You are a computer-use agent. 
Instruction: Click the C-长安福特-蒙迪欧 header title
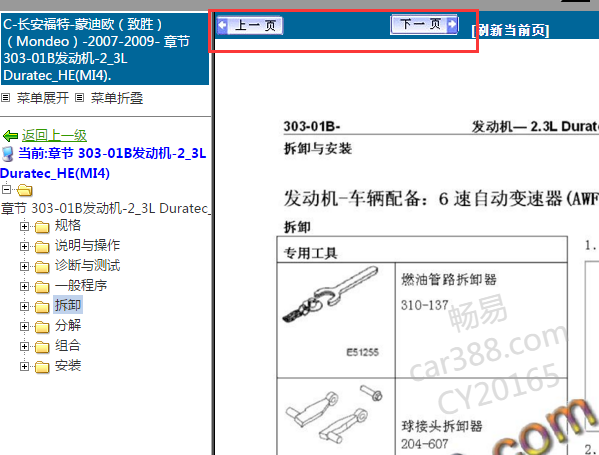(105, 49)
